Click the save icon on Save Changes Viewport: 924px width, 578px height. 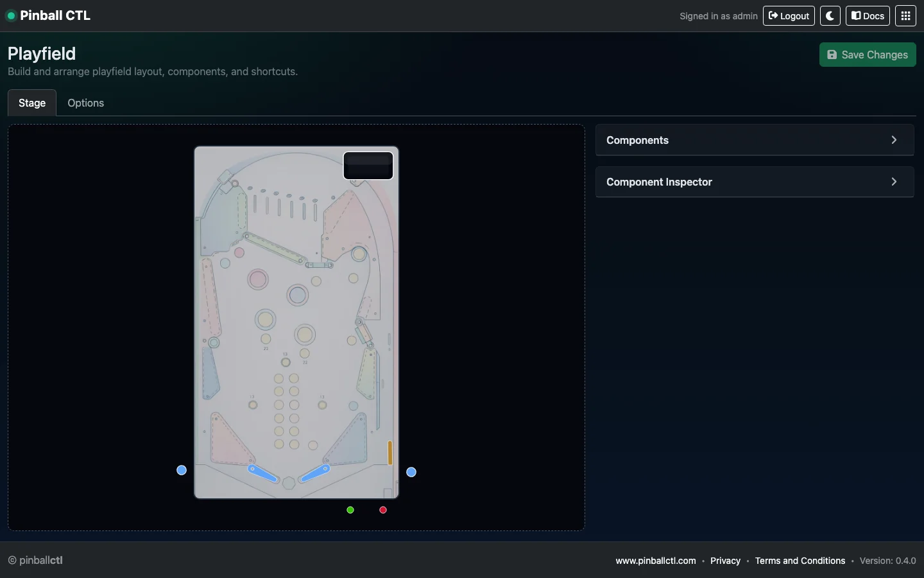833,55
